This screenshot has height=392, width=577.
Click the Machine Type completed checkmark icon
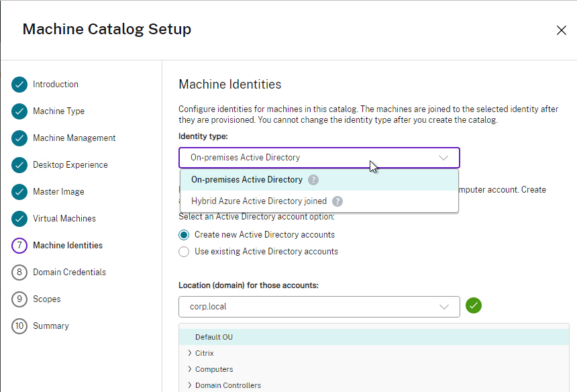tap(19, 111)
